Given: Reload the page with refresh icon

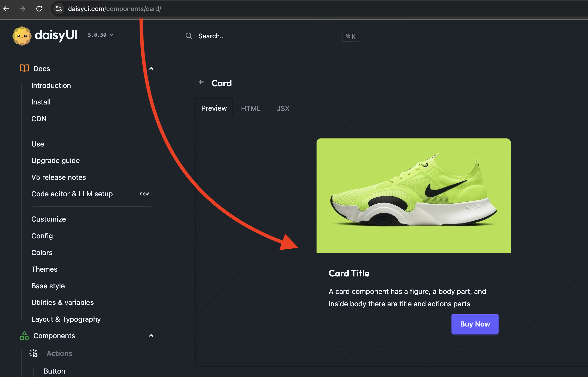Looking at the screenshot, I should point(39,9).
